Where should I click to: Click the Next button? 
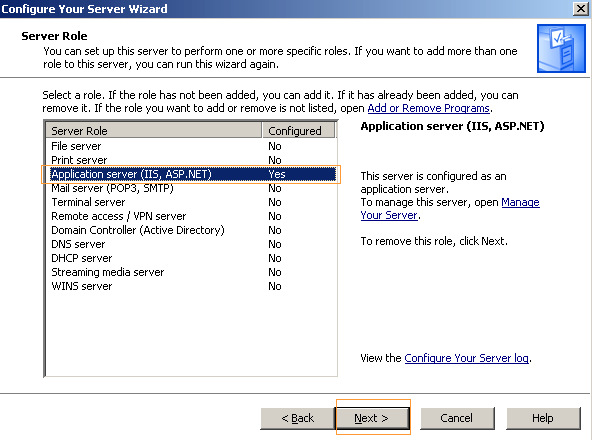(373, 418)
